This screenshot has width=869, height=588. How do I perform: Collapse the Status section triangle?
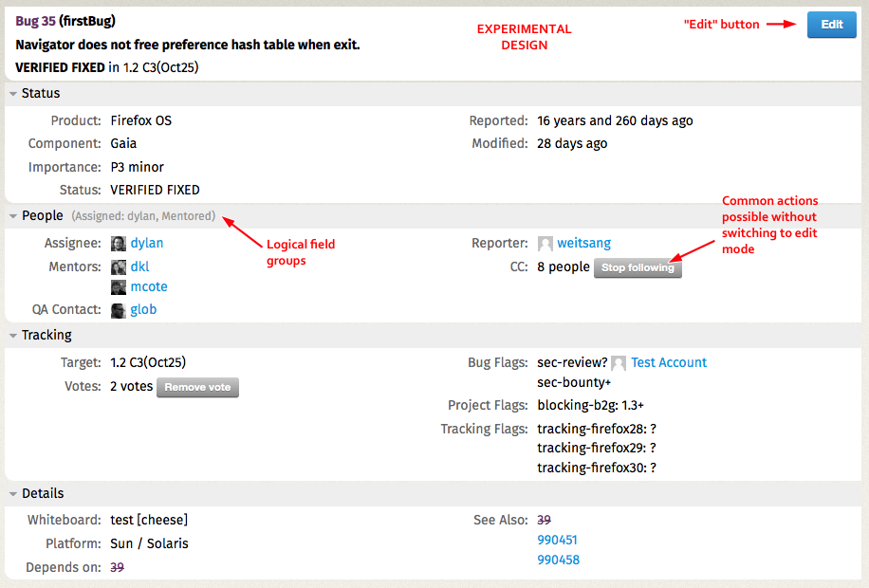point(13,94)
